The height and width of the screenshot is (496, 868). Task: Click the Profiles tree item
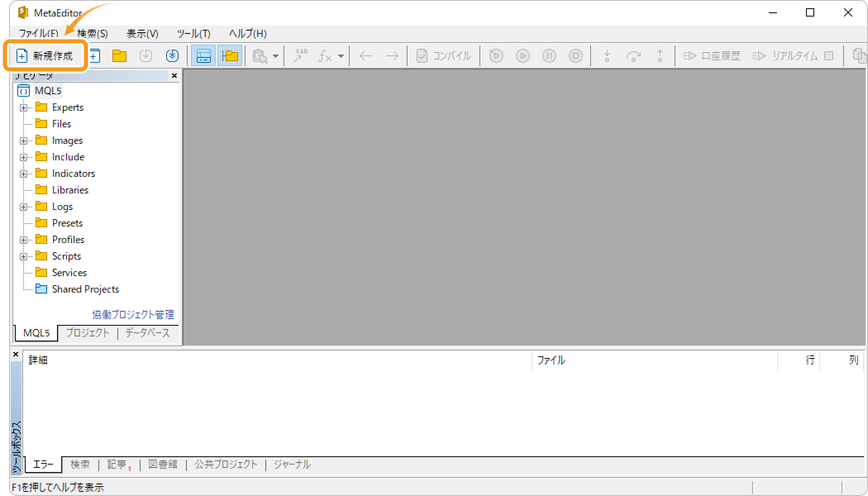[x=67, y=239]
